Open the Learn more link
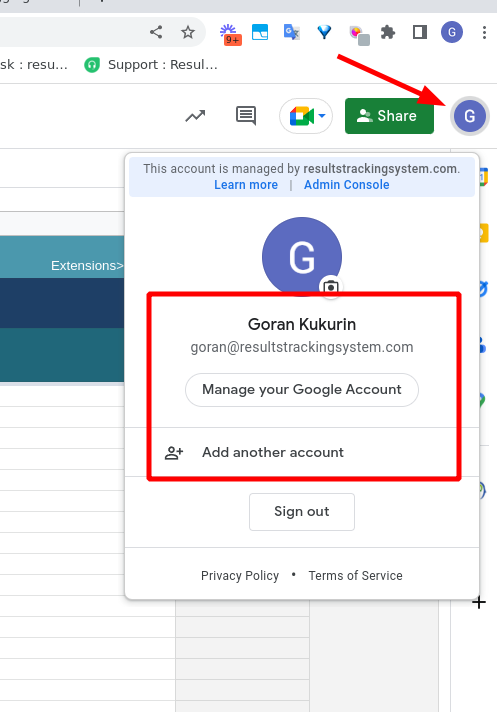Screen dimensions: 497x712 246,185
